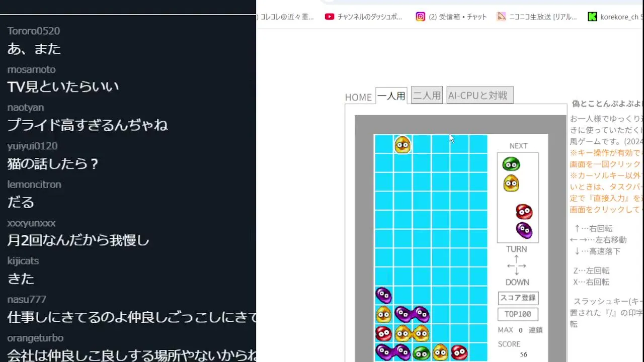Click the MAX 0 連鎖 chain counter
Viewport: 644px width, 362px height.
[521, 330]
